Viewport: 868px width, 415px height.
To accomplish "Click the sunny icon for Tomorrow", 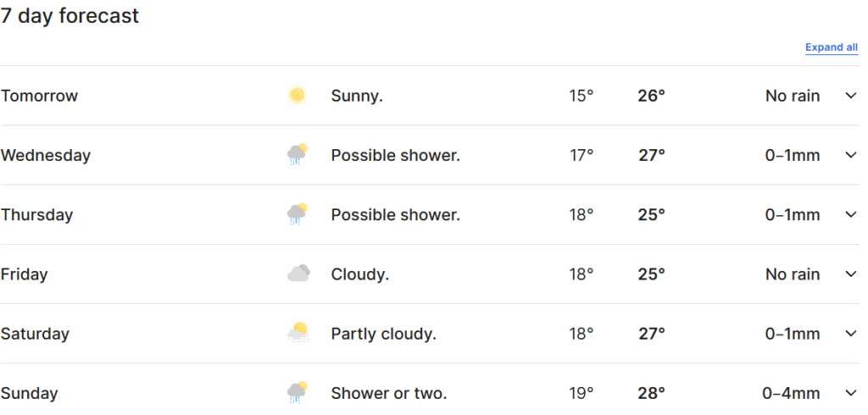I will coord(297,96).
